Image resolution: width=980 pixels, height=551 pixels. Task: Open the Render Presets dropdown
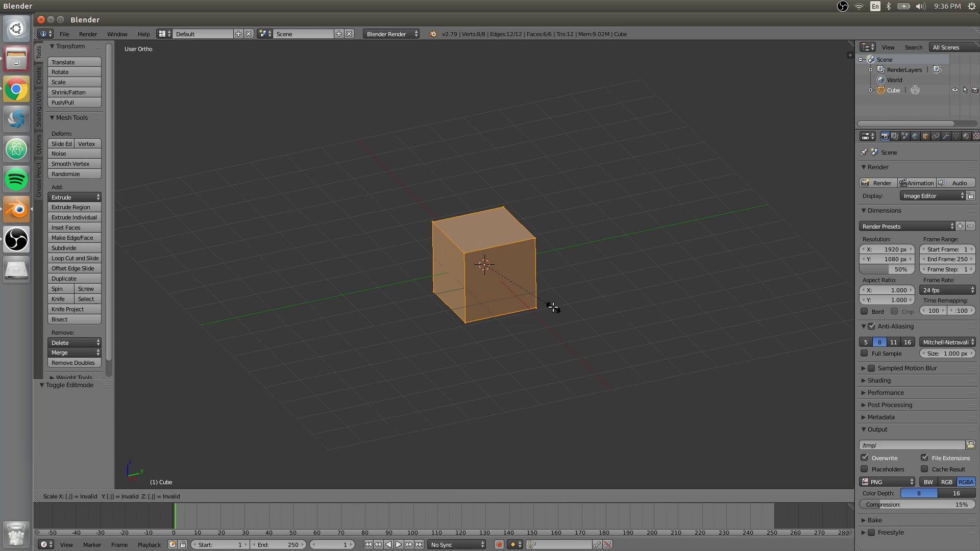[907, 226]
